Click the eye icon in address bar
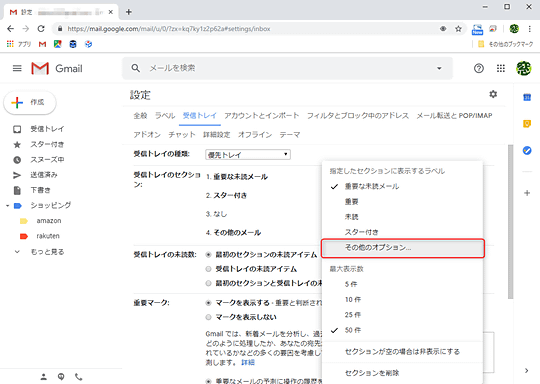Viewport: 540px width, 384px height. pyautogui.click(x=443, y=29)
